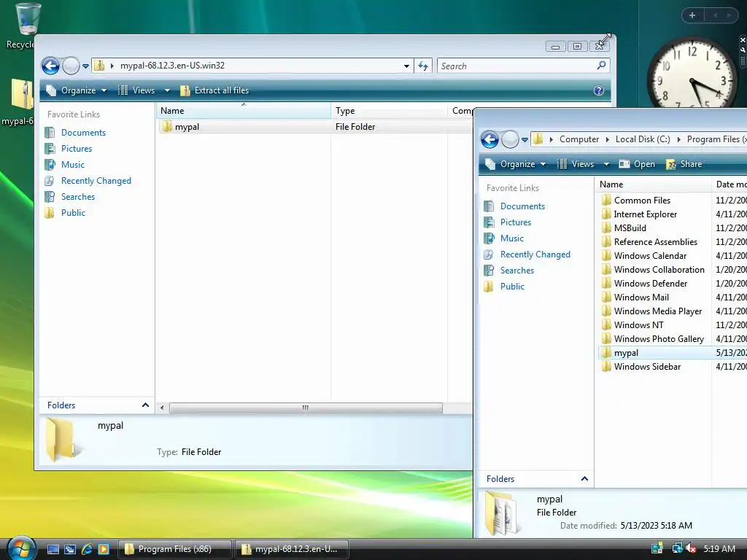Open Documents in Program Files window
Screen dimensions: 747x560
522,206
